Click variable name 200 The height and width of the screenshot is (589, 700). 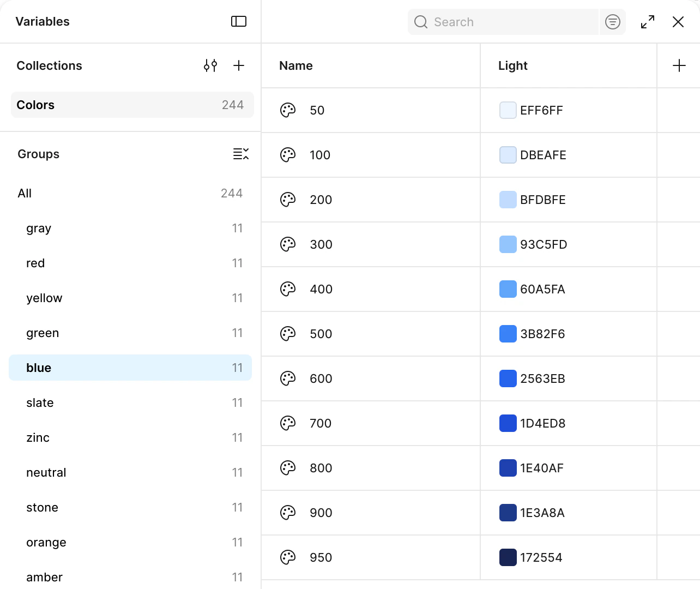coord(321,200)
